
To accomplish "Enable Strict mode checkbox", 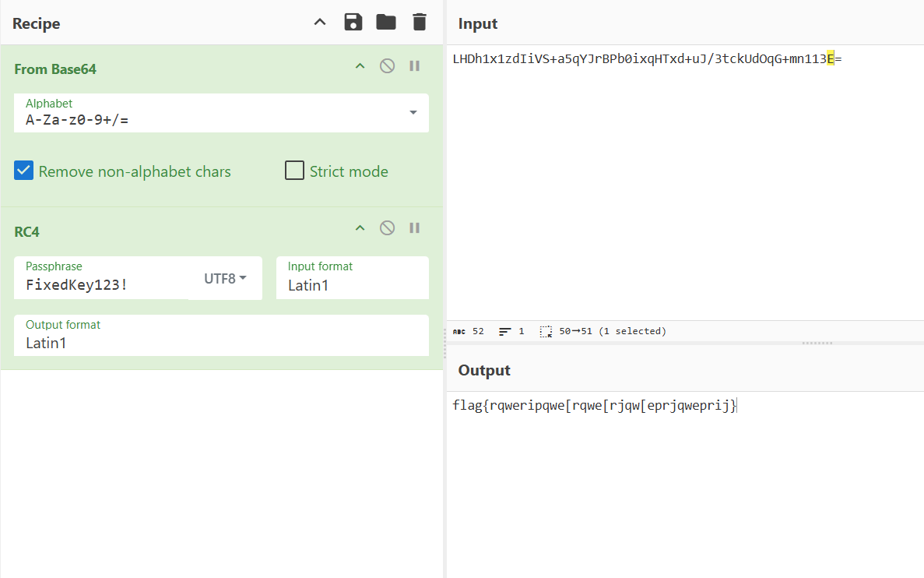I will (x=295, y=171).
